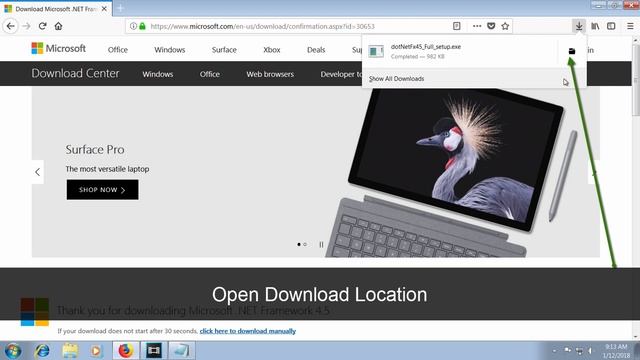Click the SHOP NOW button
Screen dimensions: 640x360
tap(102, 190)
